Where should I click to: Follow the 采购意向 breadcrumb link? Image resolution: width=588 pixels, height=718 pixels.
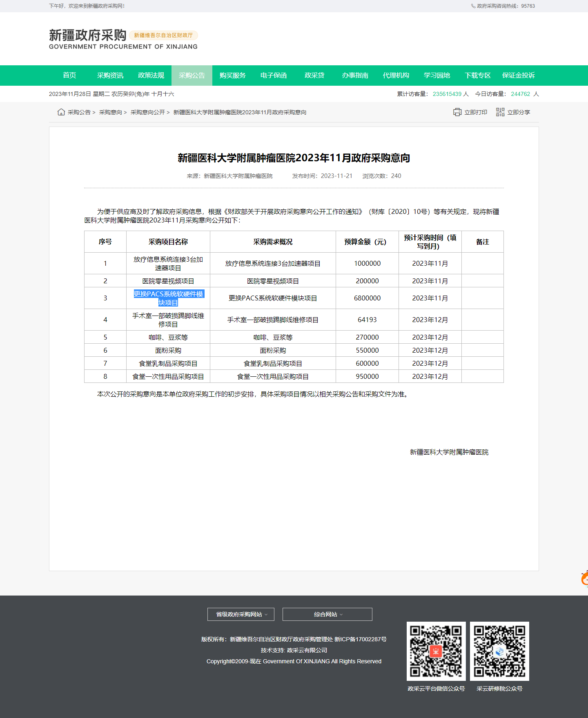point(111,112)
